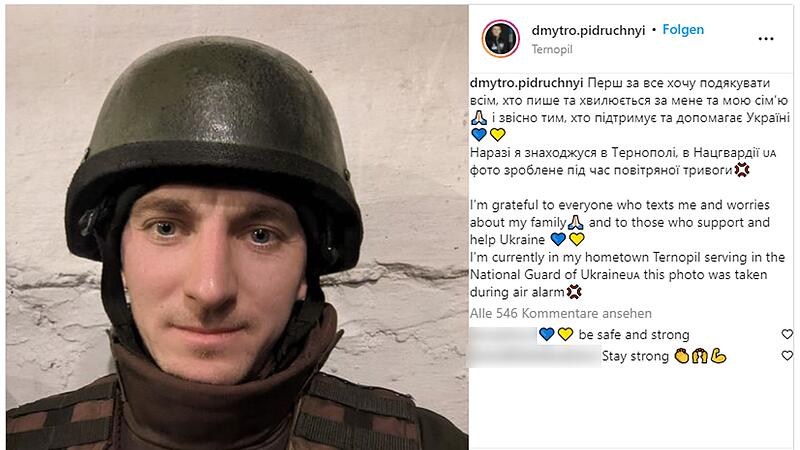Open dmytro.pidruchnyi username in post header
This screenshot has width=800, height=450.
tap(588, 31)
